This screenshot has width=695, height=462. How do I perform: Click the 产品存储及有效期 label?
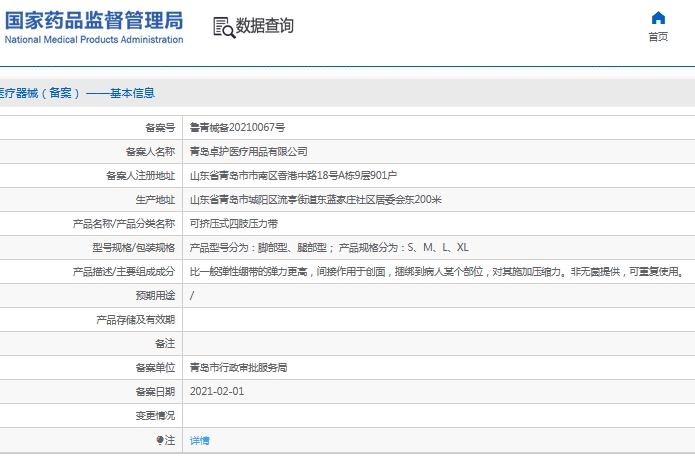pyautogui.click(x=136, y=320)
